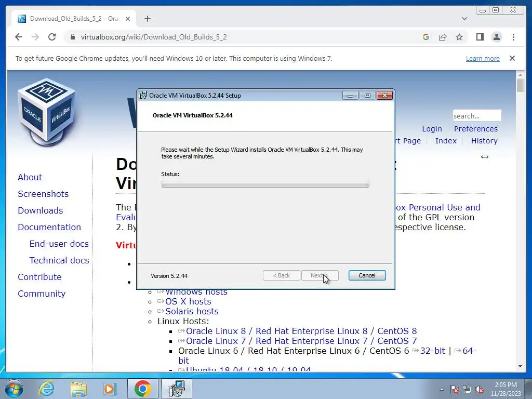The image size is (532, 399).
Task: Open a new Chrome tab
Action: 147,19
